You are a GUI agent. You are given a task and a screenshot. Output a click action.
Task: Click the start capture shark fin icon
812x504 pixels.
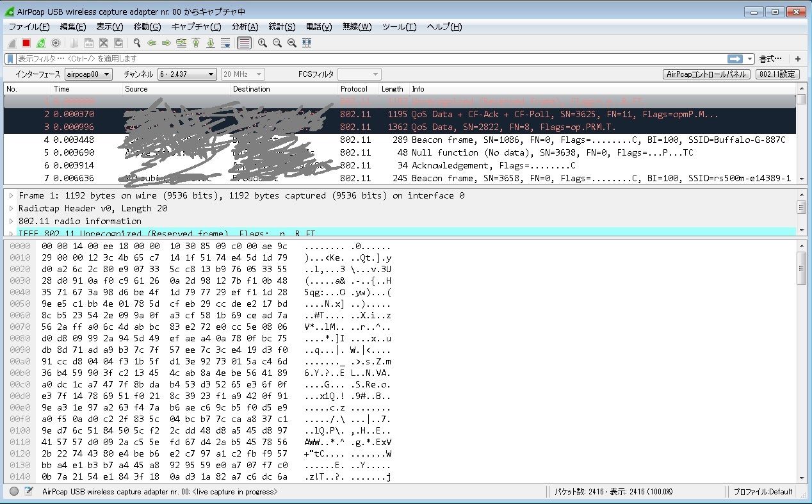(12, 43)
